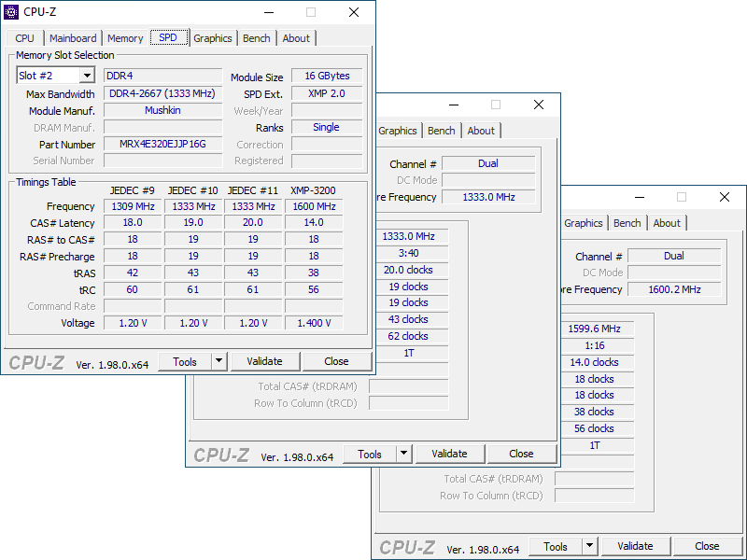The width and height of the screenshot is (747, 560).
Task: Open the Memory tab in front window
Action: 125,38
